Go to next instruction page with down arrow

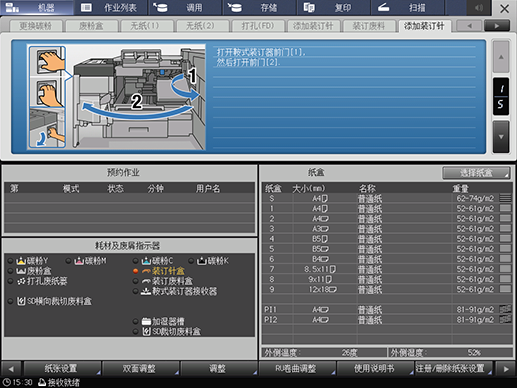click(501, 137)
